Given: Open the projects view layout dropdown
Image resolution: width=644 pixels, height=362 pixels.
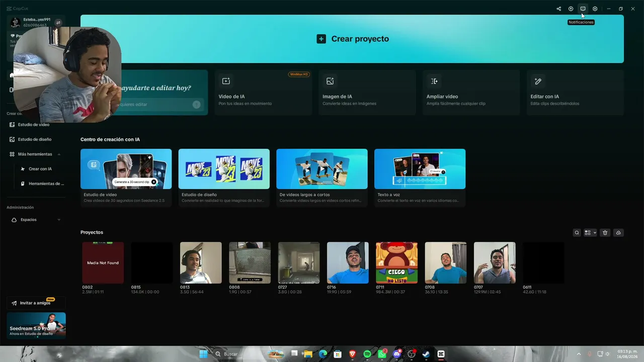Looking at the screenshot, I should (590, 233).
